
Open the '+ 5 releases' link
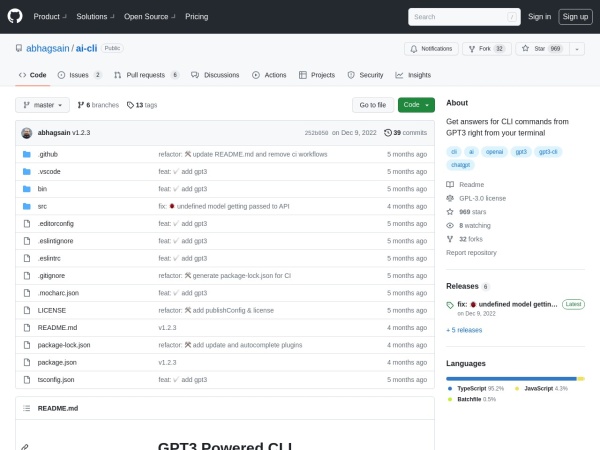pyautogui.click(x=464, y=329)
